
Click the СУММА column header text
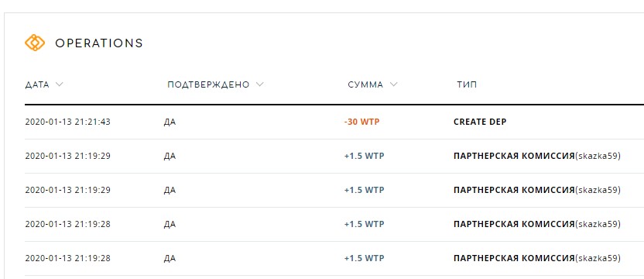(365, 84)
